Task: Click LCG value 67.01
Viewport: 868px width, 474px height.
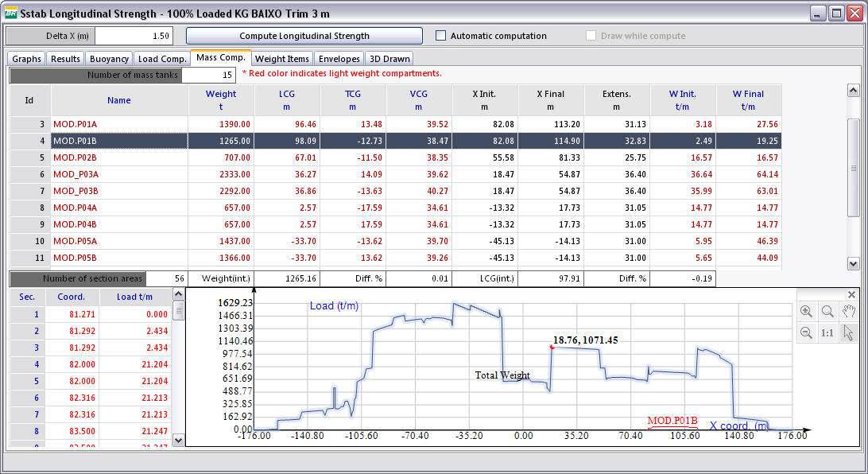Action: pos(287,157)
